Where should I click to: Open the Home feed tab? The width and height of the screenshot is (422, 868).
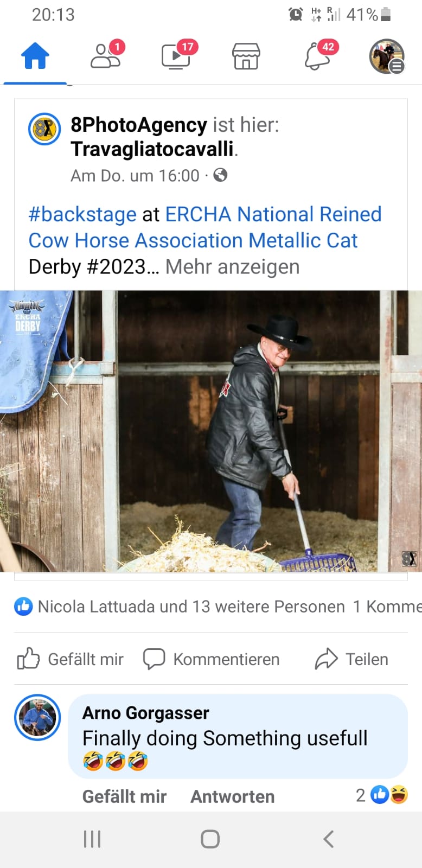35,56
